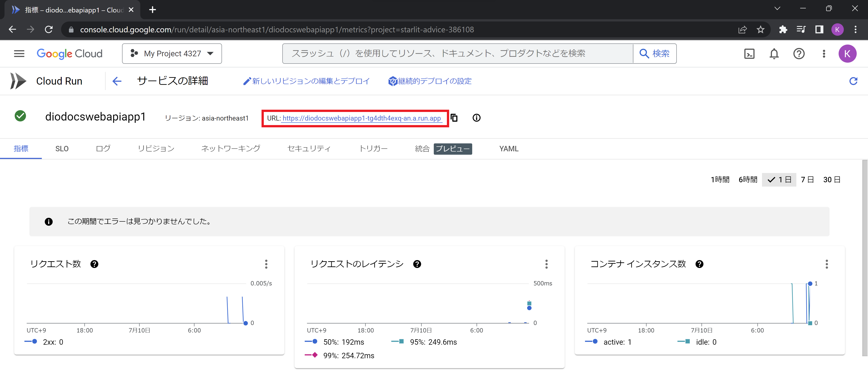Select the 指標 tab
This screenshot has height=370, width=868.
pos(21,149)
